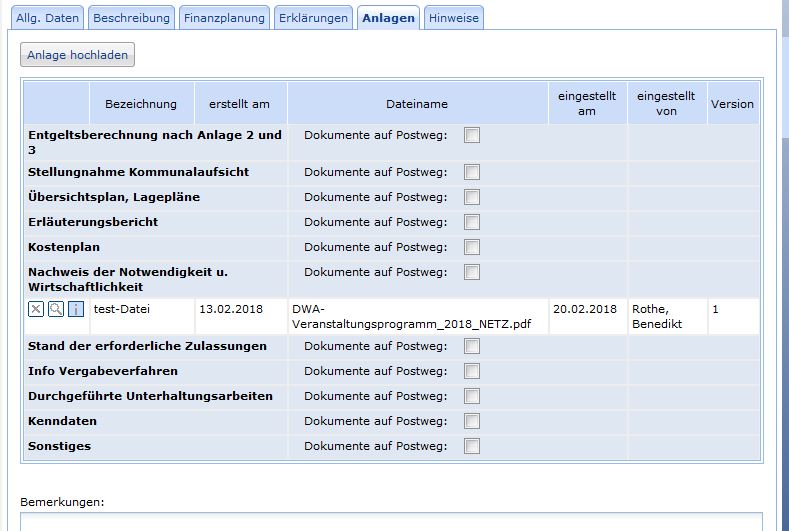Switch to the Beschreibung tab
The height and width of the screenshot is (531, 789).
[x=131, y=18]
